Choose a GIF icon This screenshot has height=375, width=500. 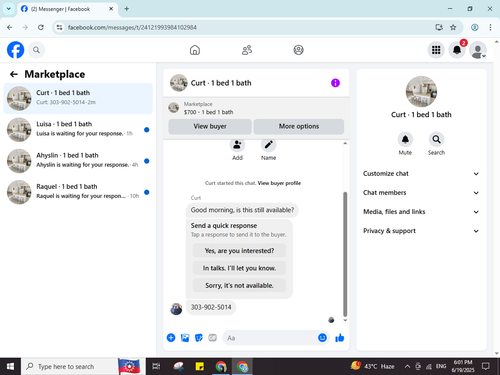(x=212, y=338)
